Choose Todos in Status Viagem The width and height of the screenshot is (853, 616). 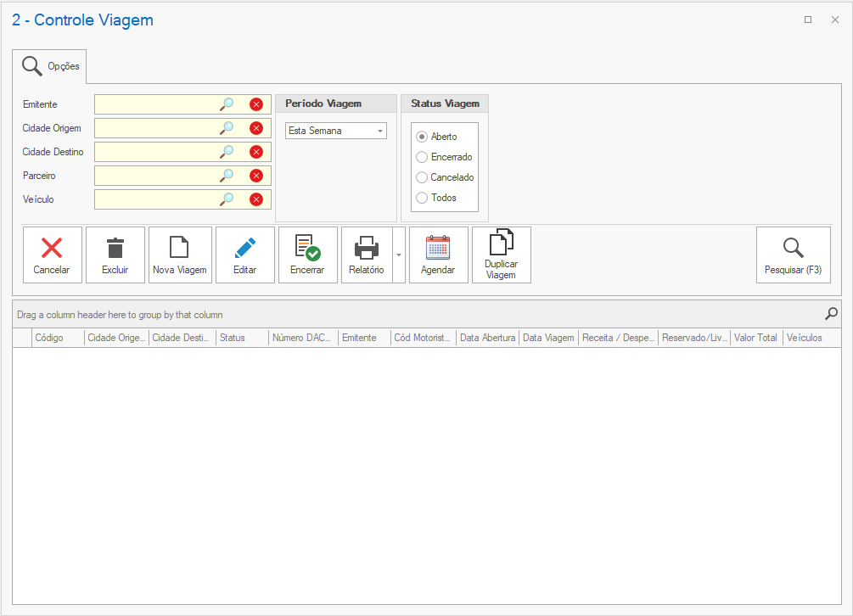(x=422, y=198)
